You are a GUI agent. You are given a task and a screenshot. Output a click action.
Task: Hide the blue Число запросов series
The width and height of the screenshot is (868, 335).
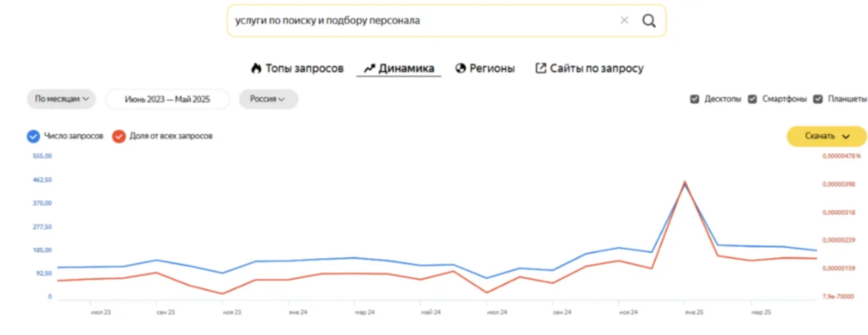33,136
